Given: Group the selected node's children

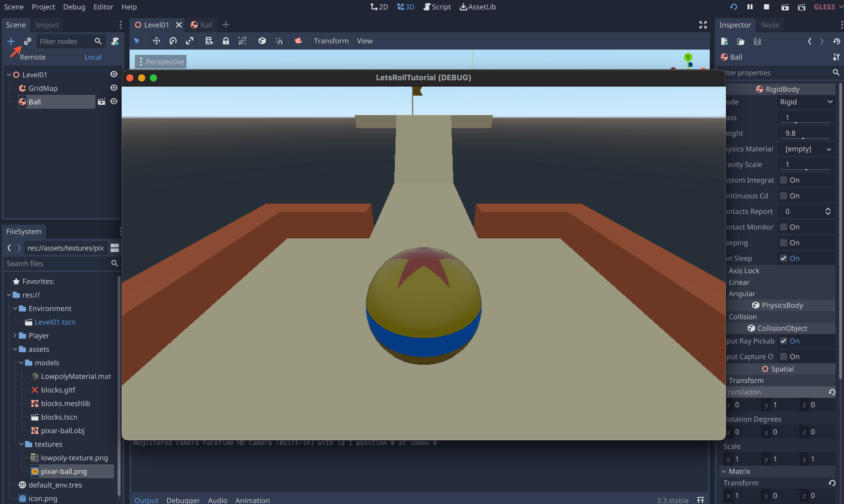Looking at the screenshot, I should coord(242,41).
